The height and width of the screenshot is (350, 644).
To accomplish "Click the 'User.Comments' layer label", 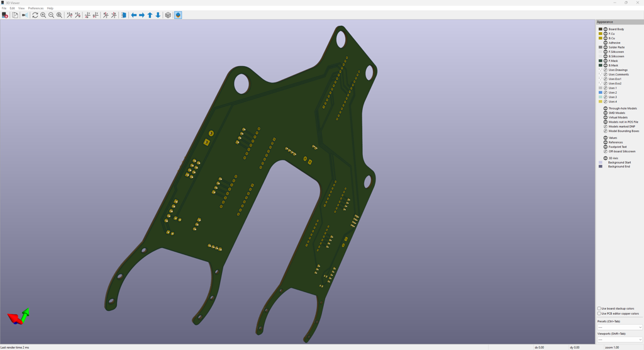I will [619, 74].
